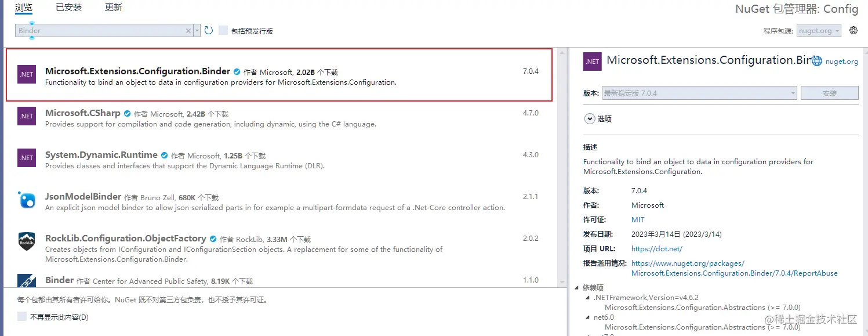Click the 安装 button
The width and height of the screenshot is (868, 336).
click(829, 93)
